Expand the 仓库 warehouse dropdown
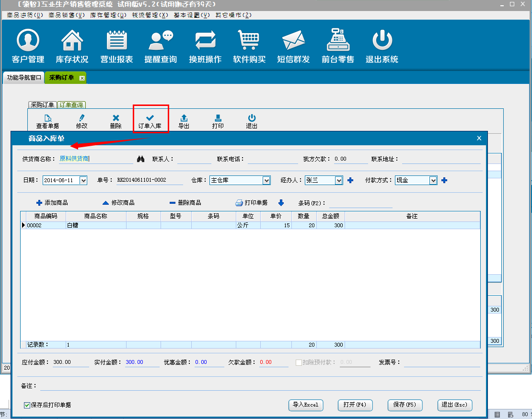Viewport: 532px width, 419px height. 266,180
